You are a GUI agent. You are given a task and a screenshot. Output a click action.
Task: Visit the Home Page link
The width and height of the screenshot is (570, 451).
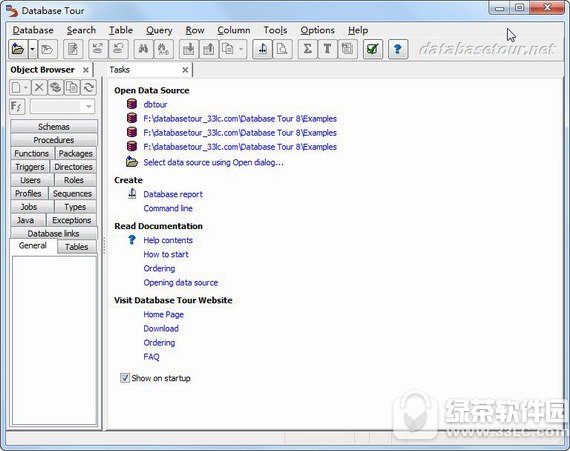click(x=164, y=314)
